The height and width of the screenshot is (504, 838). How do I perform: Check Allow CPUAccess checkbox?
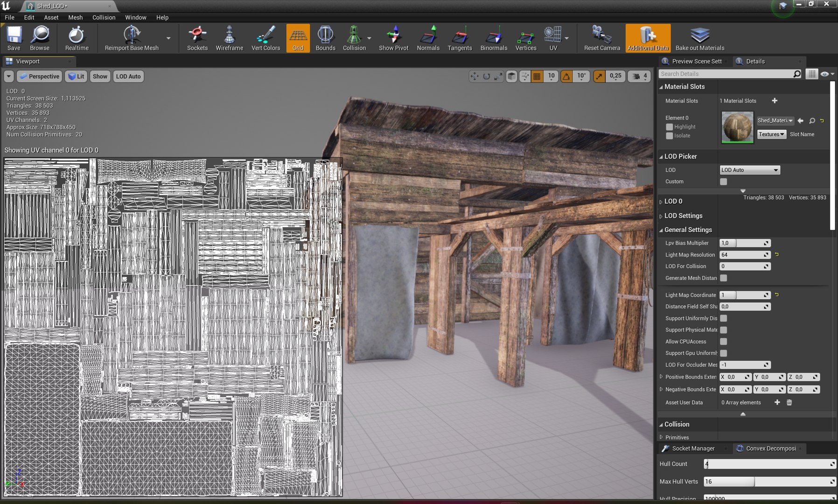click(723, 342)
